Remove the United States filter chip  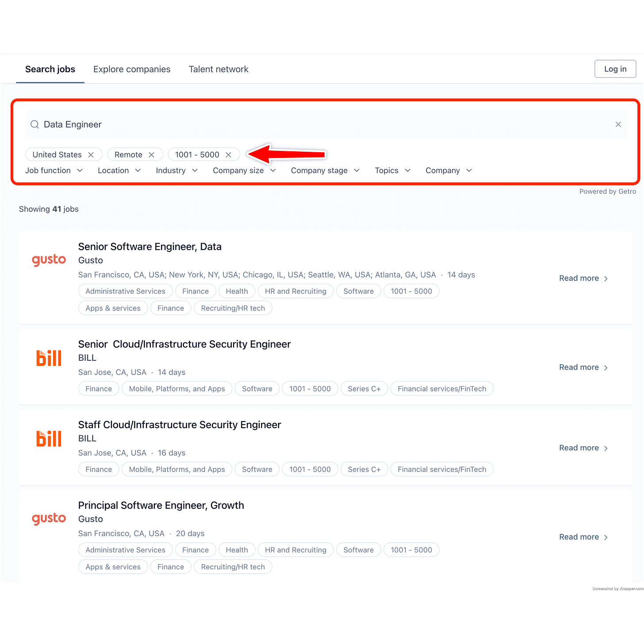click(91, 154)
